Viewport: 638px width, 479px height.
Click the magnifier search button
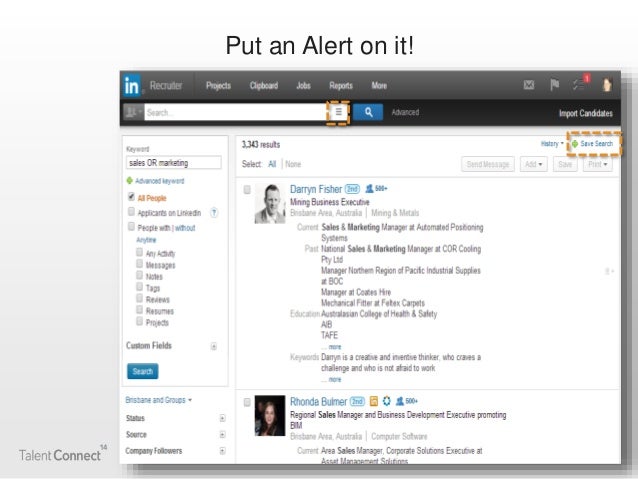[368, 112]
